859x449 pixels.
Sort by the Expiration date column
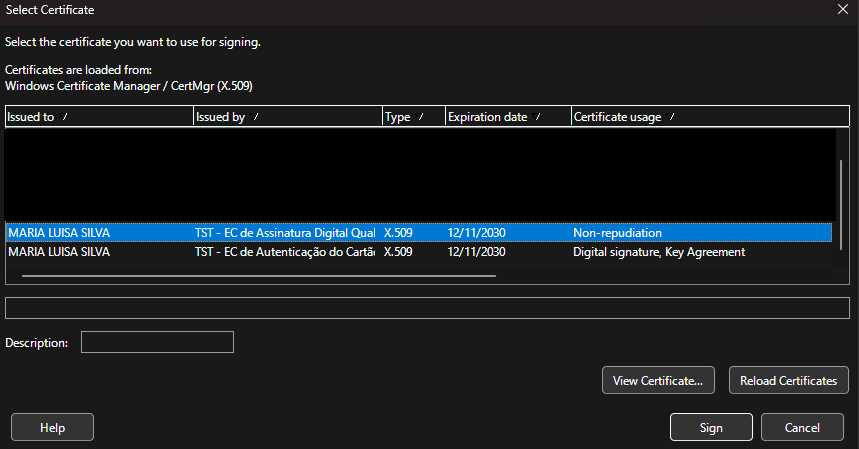[507, 117]
